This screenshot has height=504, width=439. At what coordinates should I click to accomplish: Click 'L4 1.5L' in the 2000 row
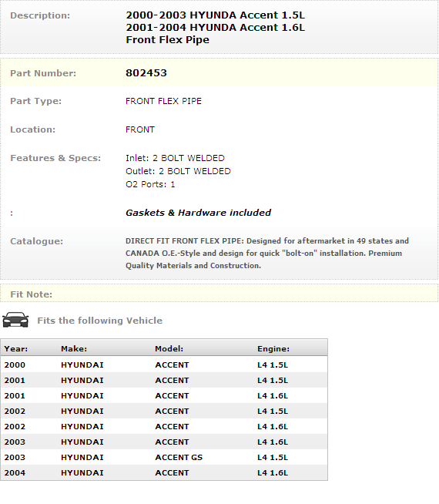tap(273, 365)
